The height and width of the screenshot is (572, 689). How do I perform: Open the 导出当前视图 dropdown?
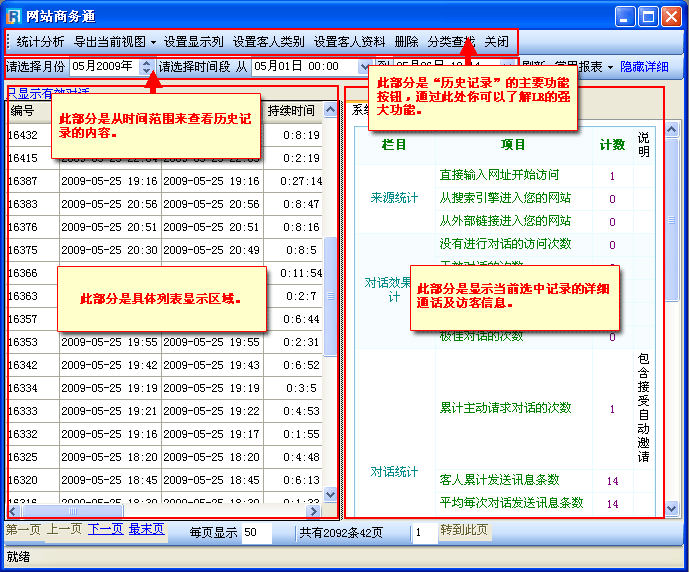[115, 42]
